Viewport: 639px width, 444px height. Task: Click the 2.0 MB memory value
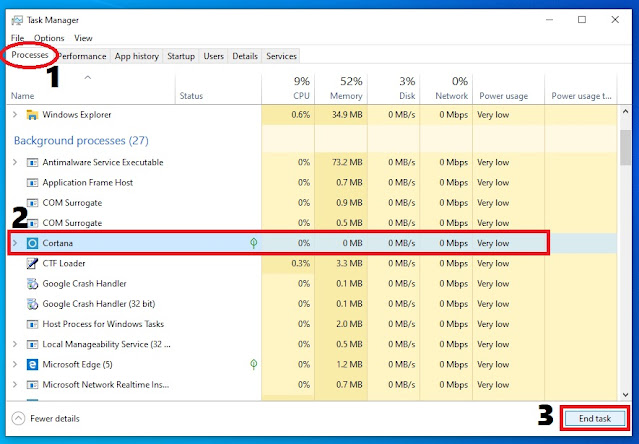(x=349, y=324)
